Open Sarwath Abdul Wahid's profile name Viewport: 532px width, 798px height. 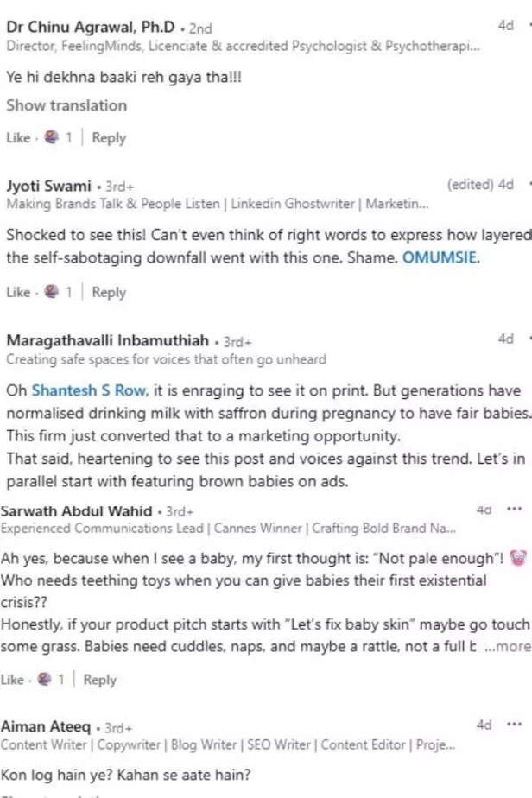pos(80,510)
